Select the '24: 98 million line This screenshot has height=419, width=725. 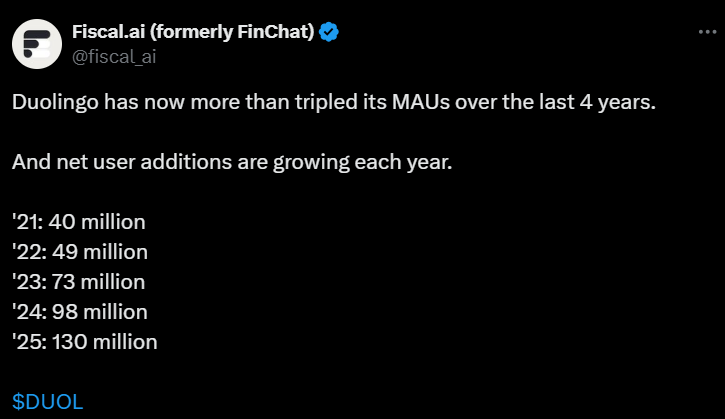pyautogui.click(x=80, y=311)
